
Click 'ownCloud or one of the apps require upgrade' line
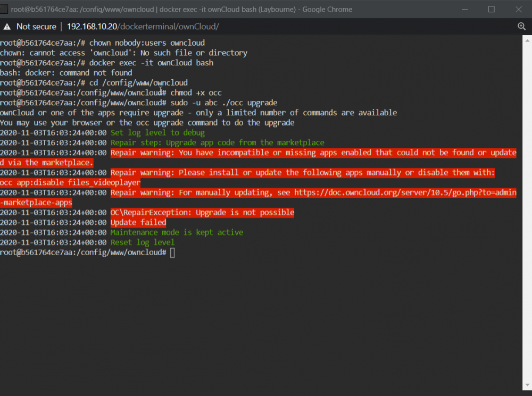click(x=198, y=113)
